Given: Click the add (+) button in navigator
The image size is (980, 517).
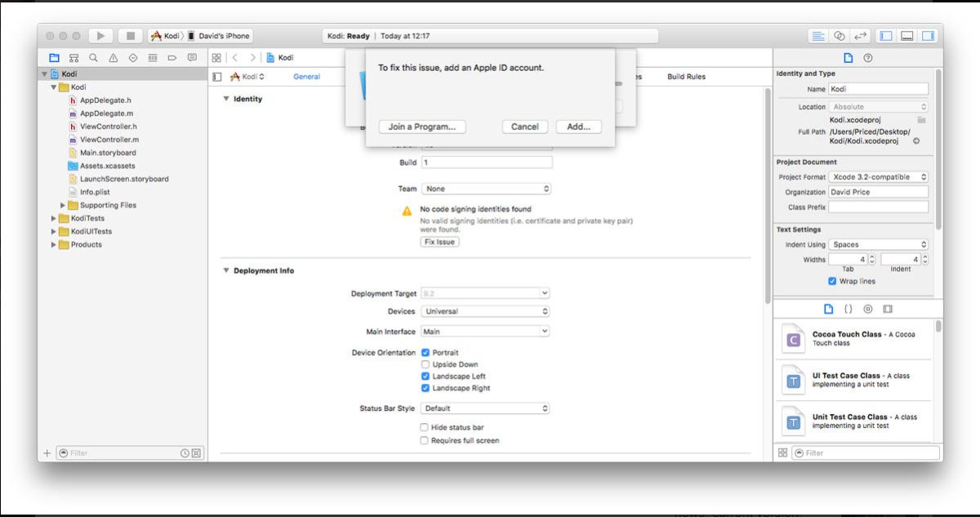Looking at the screenshot, I should point(47,452).
